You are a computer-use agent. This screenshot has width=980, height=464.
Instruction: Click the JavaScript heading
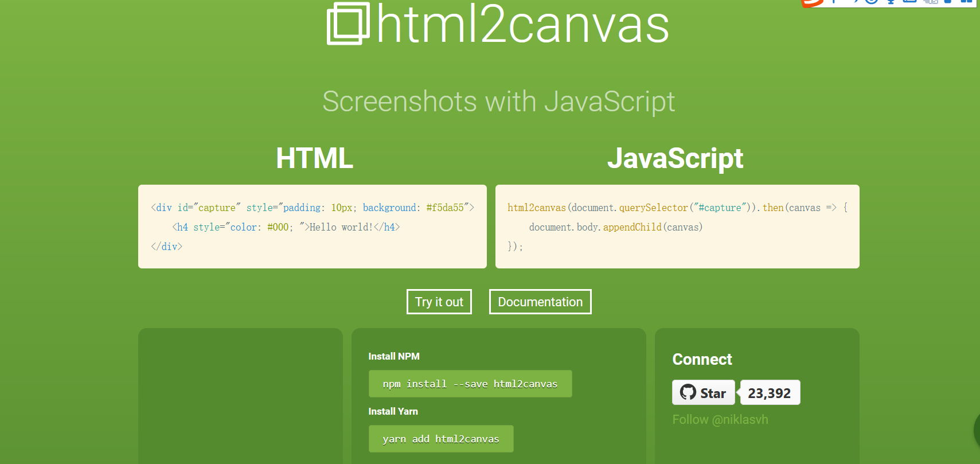click(x=676, y=158)
